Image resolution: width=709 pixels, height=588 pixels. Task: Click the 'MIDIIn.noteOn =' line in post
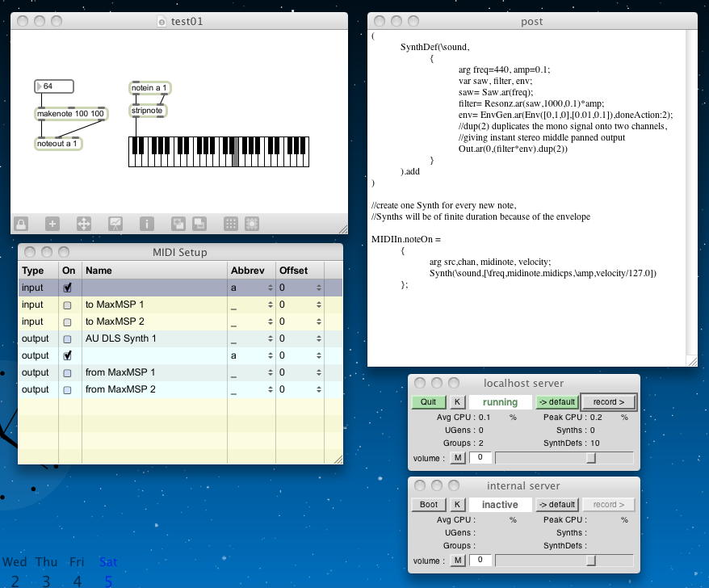click(406, 239)
